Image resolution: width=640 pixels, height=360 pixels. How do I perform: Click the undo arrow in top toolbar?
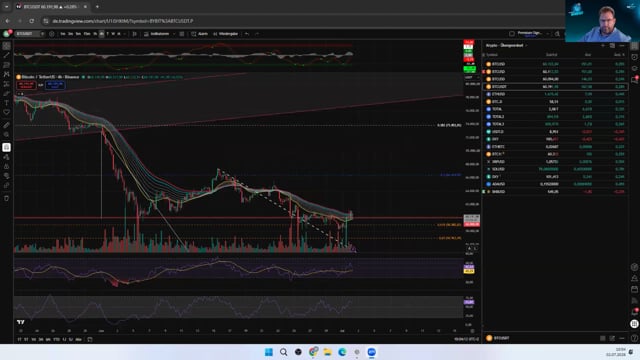tap(247, 34)
